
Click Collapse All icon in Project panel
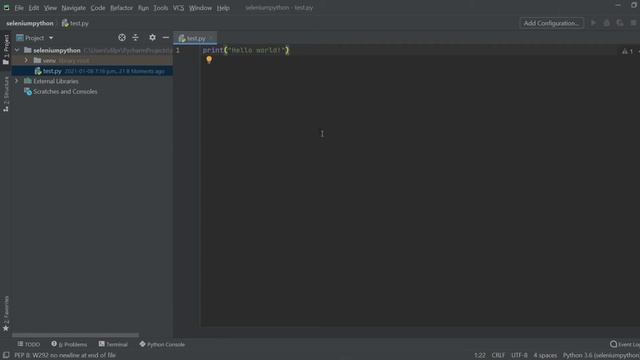coord(136,38)
